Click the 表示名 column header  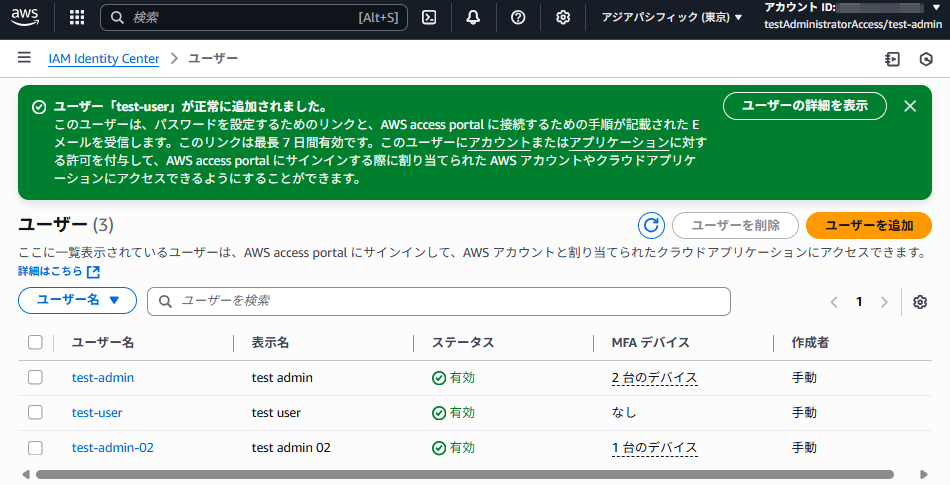tap(270, 342)
